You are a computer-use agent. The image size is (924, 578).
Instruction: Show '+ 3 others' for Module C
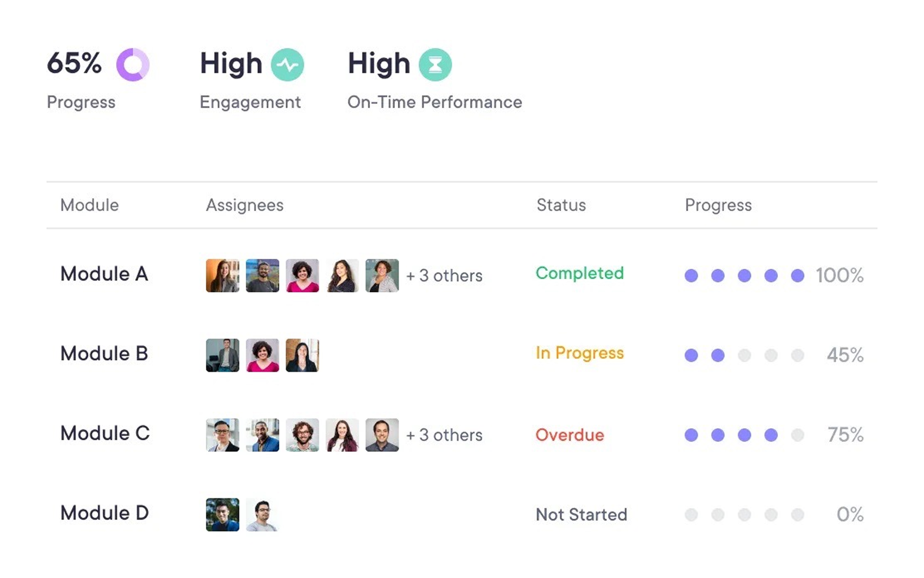(x=444, y=435)
